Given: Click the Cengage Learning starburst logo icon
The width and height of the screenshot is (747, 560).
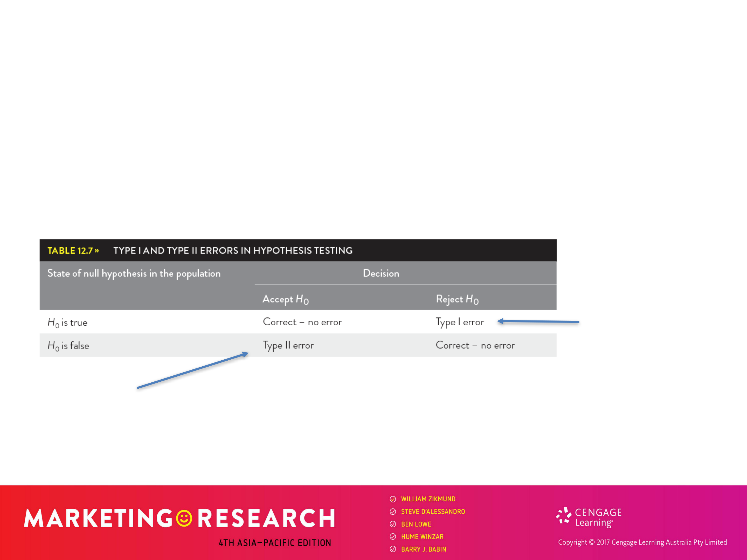Looking at the screenshot, I should click(x=564, y=516).
